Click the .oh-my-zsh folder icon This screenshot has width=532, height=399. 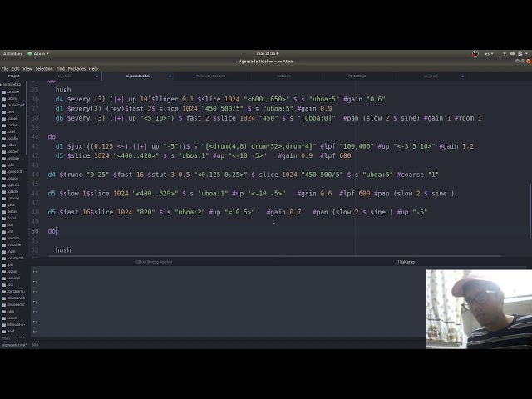pyautogui.click(x=3, y=259)
